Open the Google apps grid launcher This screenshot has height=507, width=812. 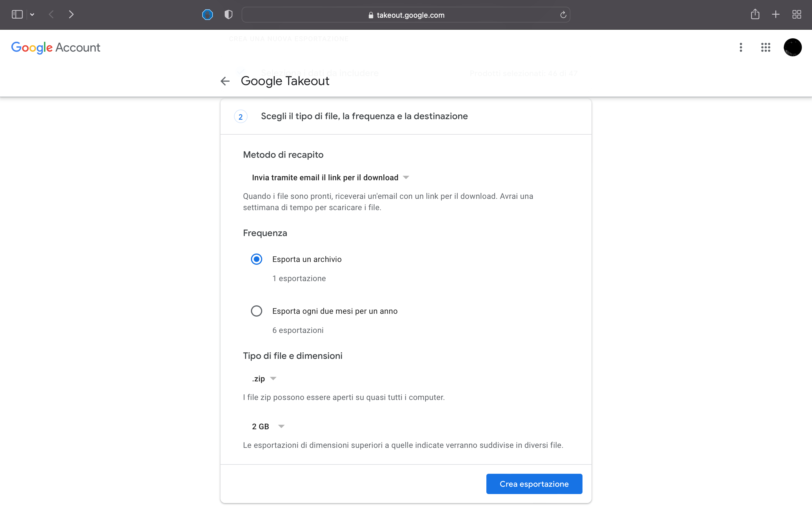tap(765, 47)
